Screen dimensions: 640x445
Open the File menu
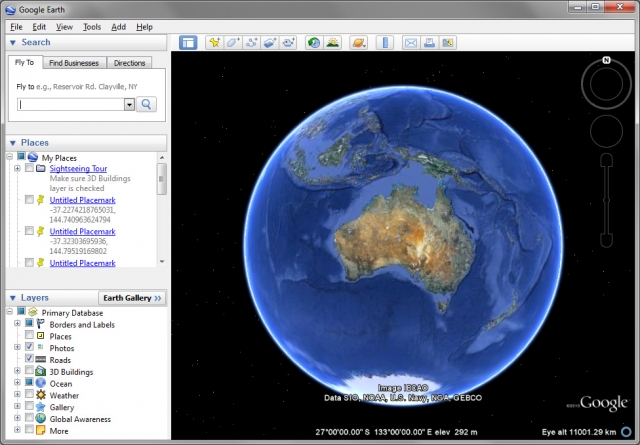pos(16,27)
